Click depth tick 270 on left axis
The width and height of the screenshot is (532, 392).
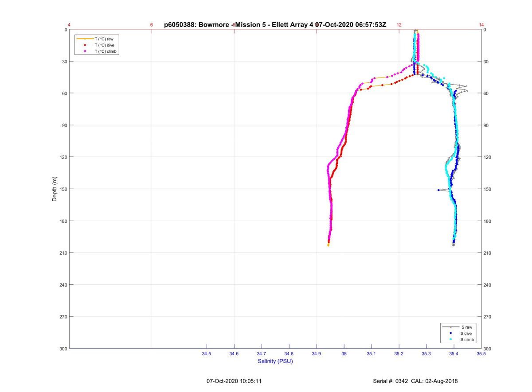tap(63, 317)
